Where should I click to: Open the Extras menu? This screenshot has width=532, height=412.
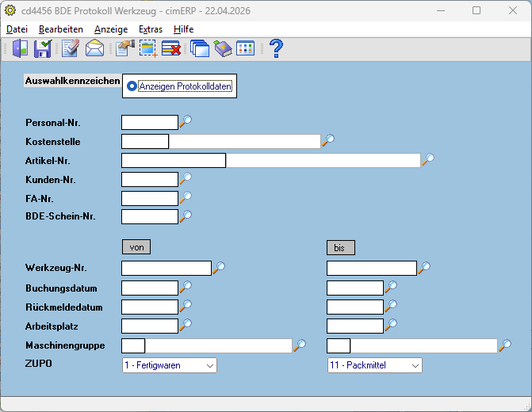[151, 29]
